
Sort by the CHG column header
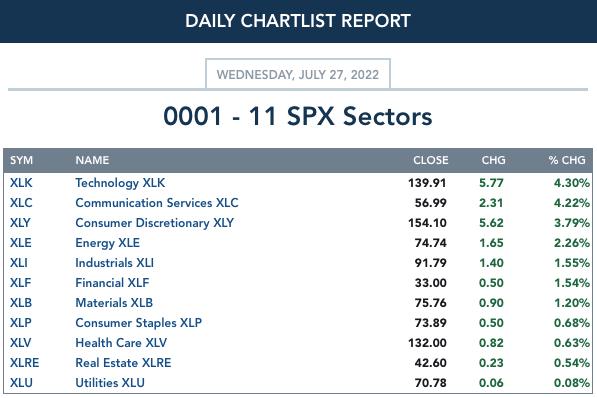(493, 160)
